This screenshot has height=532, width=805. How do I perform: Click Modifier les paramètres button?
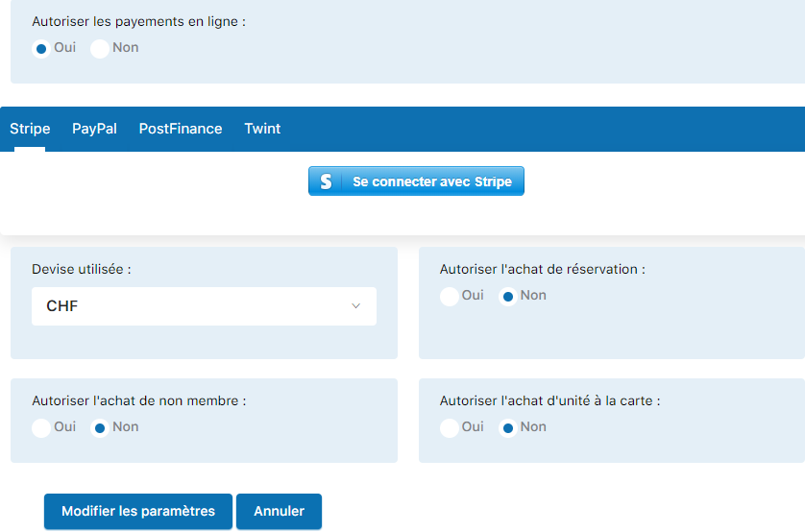tap(138, 511)
